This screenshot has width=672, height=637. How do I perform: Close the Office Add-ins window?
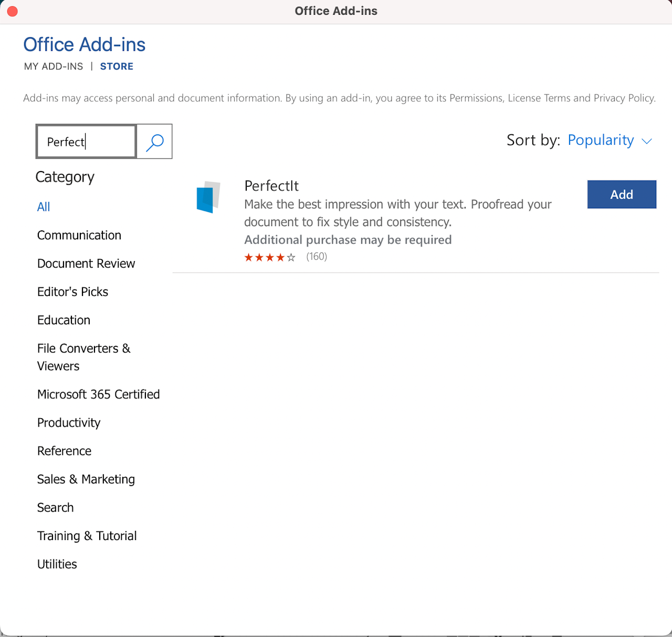[13, 11]
